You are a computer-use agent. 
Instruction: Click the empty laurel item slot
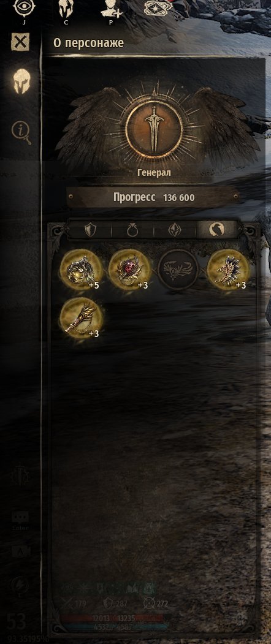coord(178,270)
